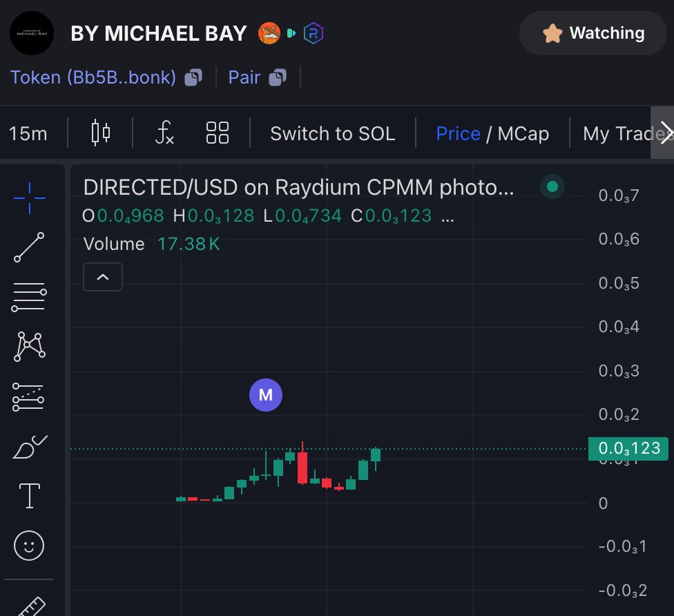Select the crosshair cursor tool
674x616 pixels.
pos(29,198)
